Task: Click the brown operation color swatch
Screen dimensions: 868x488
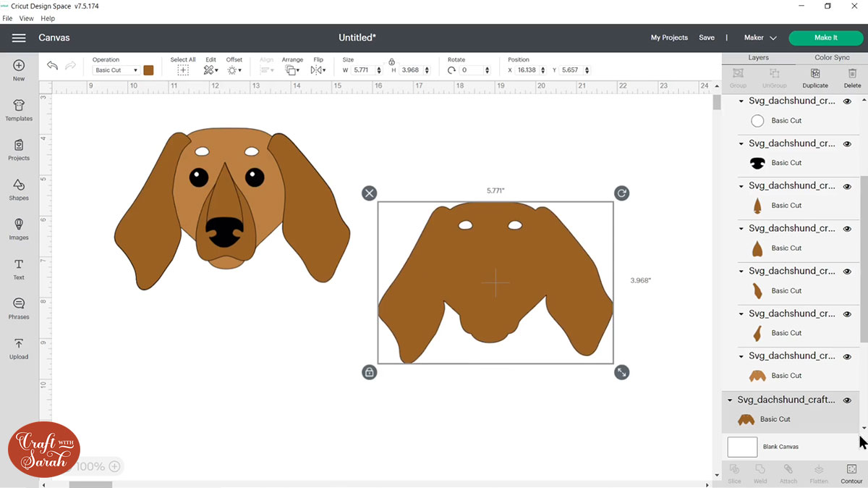Action: (x=148, y=70)
